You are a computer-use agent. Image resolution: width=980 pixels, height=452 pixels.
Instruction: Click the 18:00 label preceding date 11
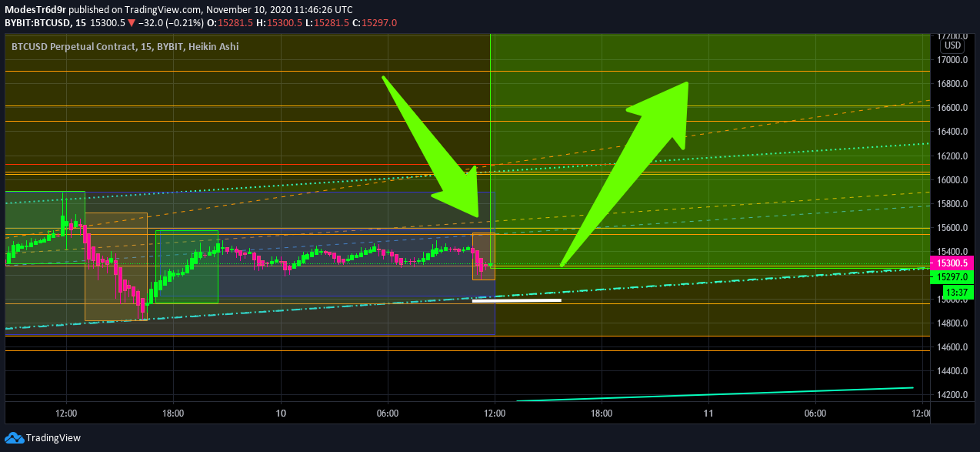click(x=602, y=413)
